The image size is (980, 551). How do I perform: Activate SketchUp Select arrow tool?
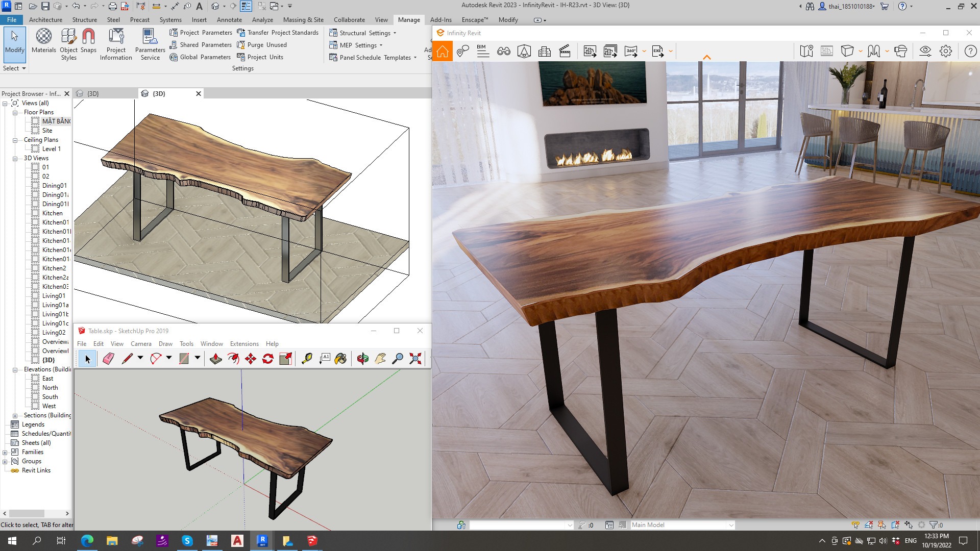[x=87, y=359]
